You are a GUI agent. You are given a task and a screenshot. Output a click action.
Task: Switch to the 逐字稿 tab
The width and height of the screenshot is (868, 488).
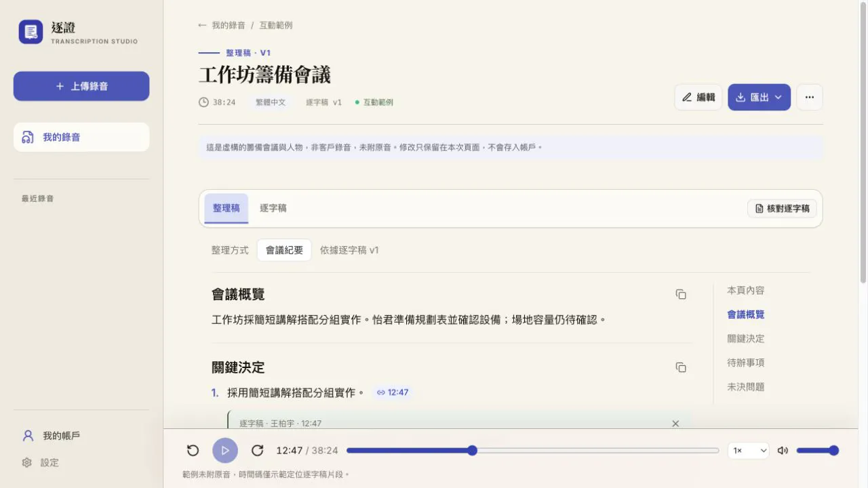273,208
